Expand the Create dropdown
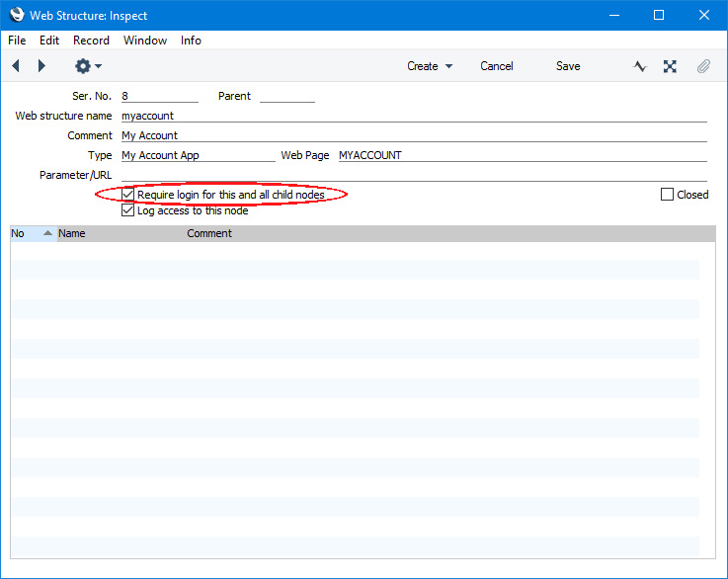The image size is (728, 579). point(430,66)
